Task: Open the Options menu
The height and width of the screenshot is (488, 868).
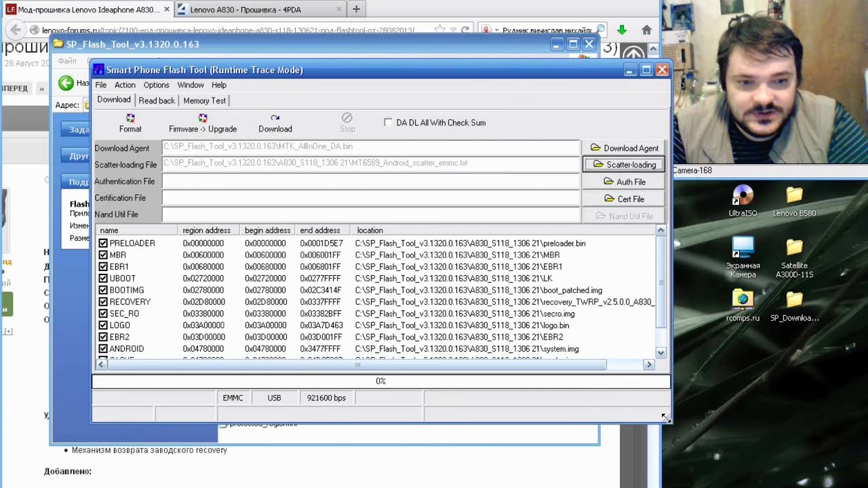Action: tap(156, 85)
